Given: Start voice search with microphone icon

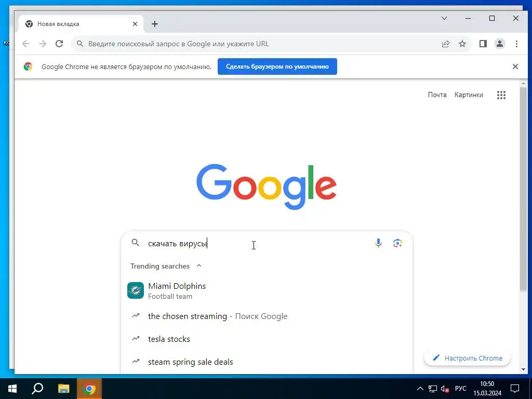Looking at the screenshot, I should tap(378, 243).
